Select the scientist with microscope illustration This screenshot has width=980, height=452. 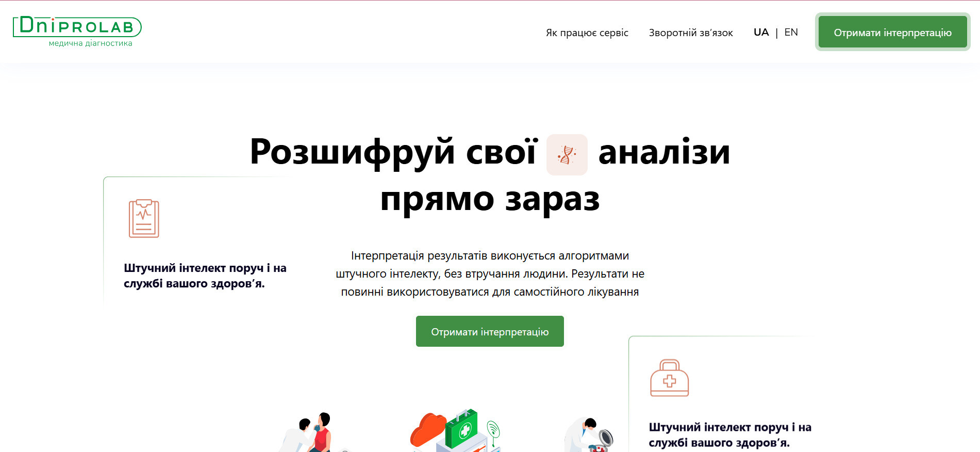tap(589, 435)
